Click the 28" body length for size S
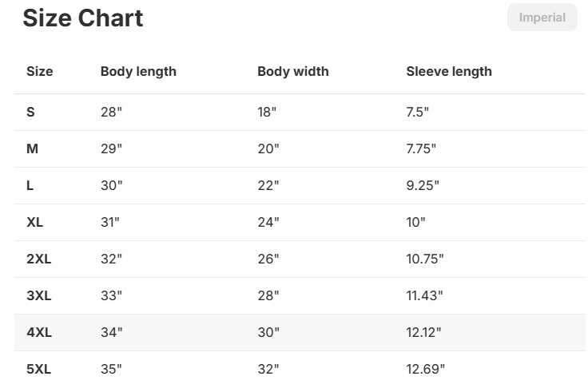Screen dimensions: 588x388 111,112
